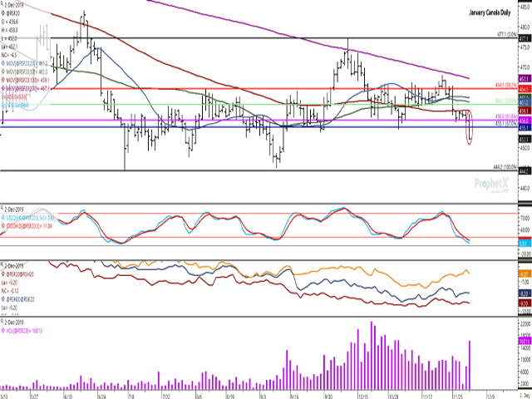Click the 464.5 (38.2%) retracement label
Image resolution: width=532 pixels, height=399 pixels.
point(506,85)
